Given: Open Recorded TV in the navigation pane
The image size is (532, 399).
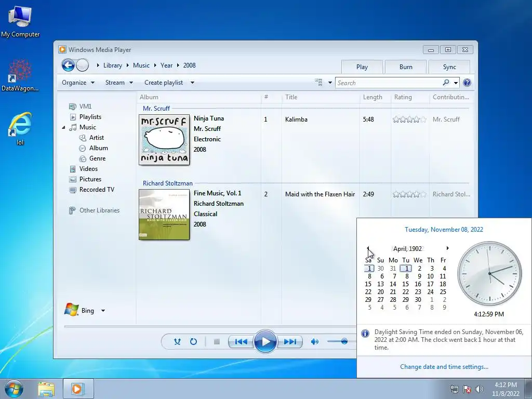Looking at the screenshot, I should (x=97, y=190).
